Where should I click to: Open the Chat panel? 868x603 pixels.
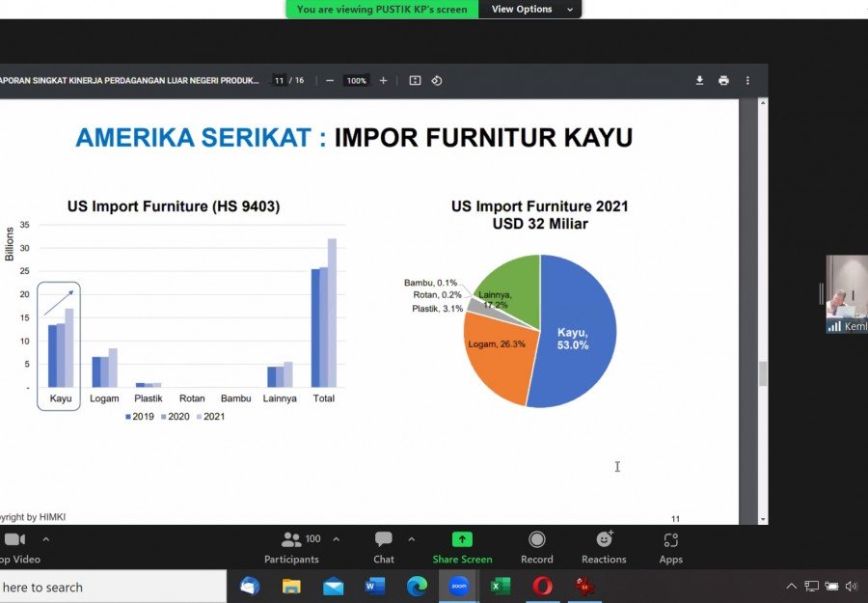click(x=384, y=548)
